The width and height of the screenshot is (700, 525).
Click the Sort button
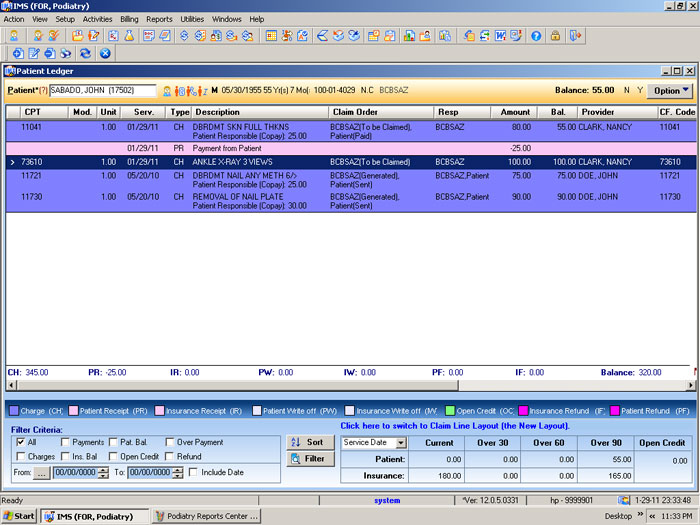310,442
